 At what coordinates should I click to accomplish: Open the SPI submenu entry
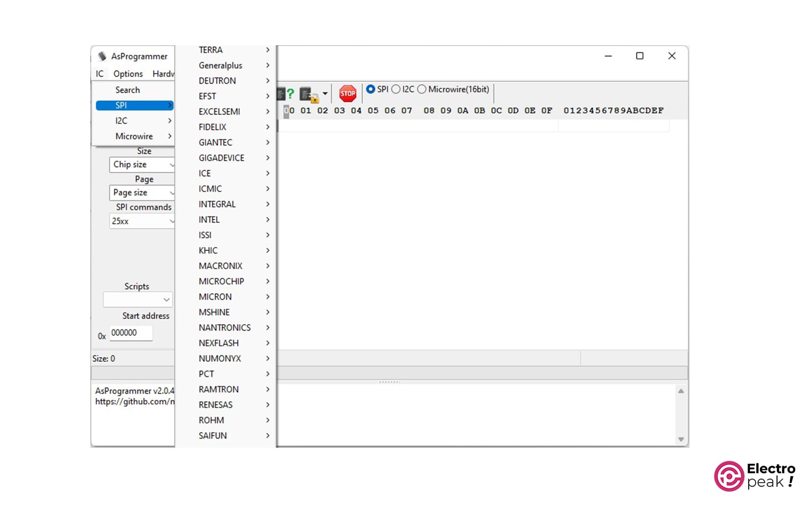pyautogui.click(x=134, y=105)
